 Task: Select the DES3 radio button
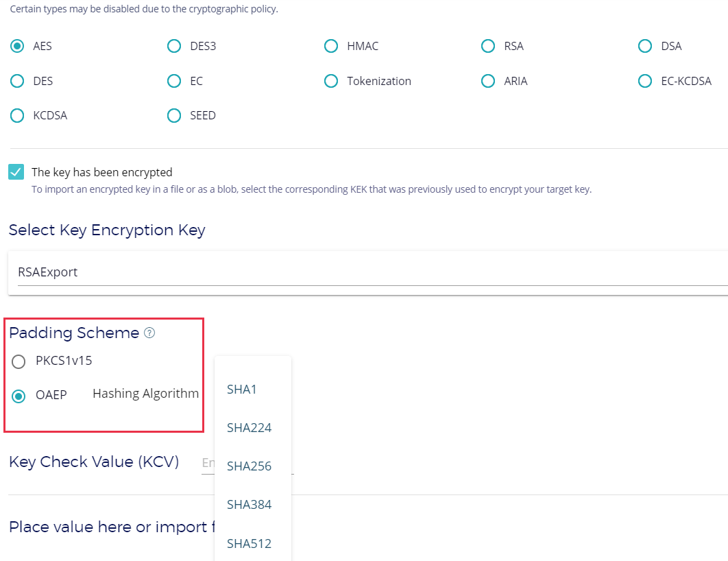coord(174,47)
